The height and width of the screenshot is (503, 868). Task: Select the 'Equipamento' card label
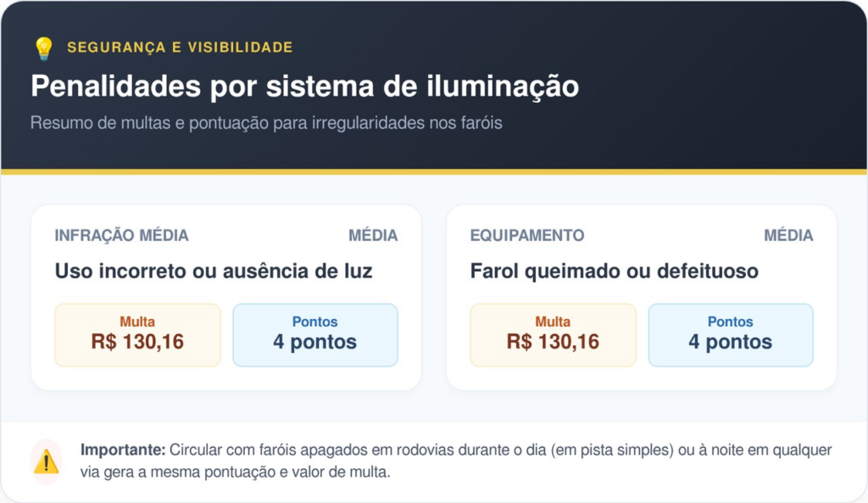point(527,236)
